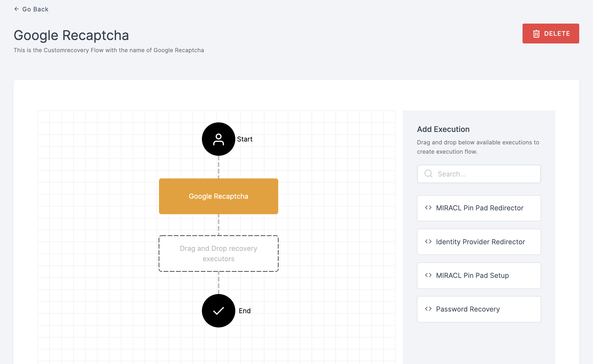Screen dimensions: 593x364
Task: Select the Identity Provider Redirector execution
Action: 479,241
